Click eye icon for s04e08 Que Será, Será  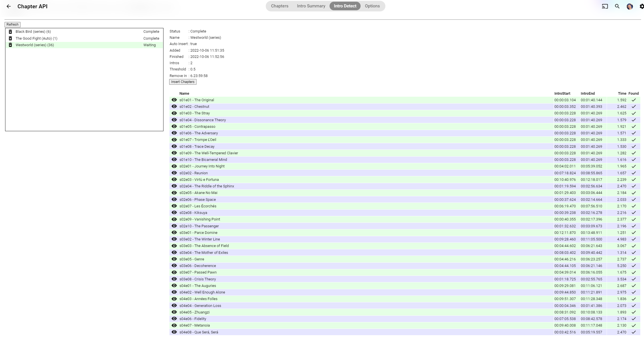[174, 332]
